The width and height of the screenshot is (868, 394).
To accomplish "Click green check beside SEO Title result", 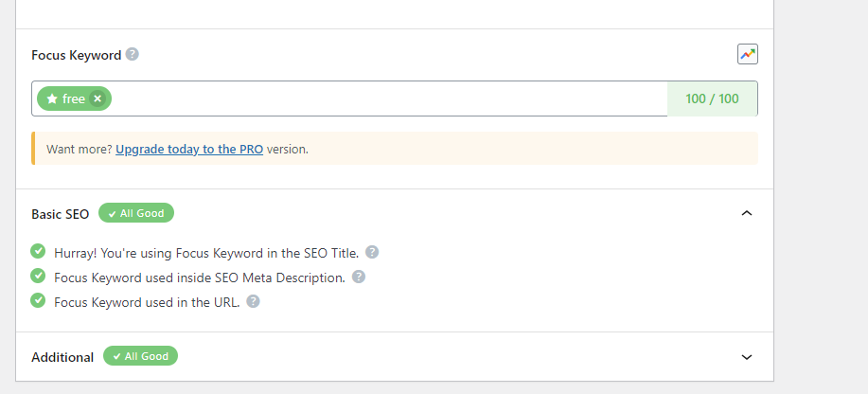I will (x=38, y=251).
